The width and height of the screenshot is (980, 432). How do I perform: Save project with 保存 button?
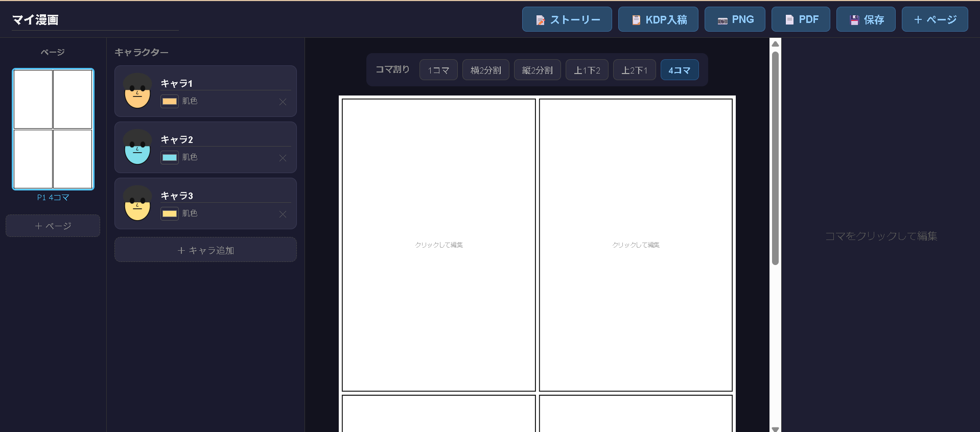[866, 19]
